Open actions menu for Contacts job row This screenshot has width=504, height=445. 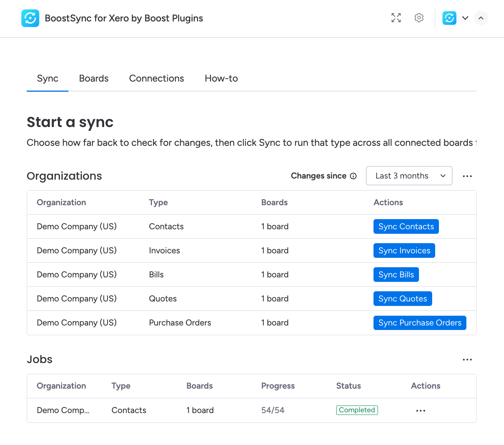tap(421, 410)
